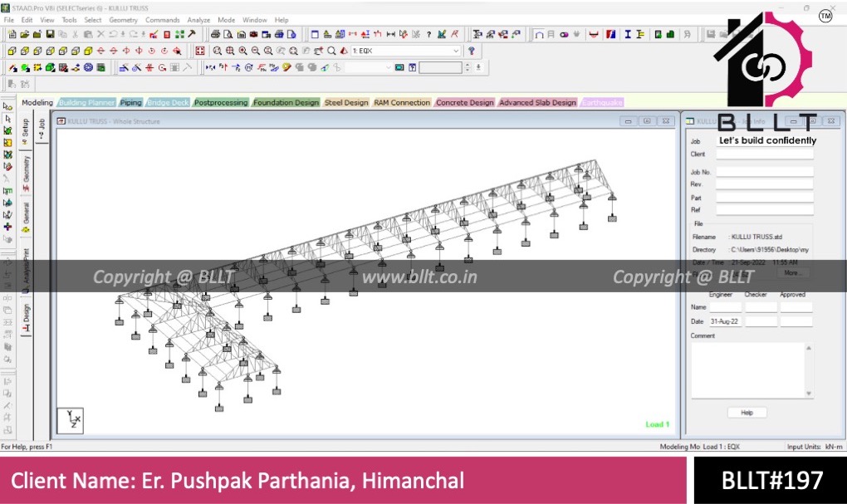Click the help question mark toolbar icon
This screenshot has width=847, height=504.
point(429,34)
